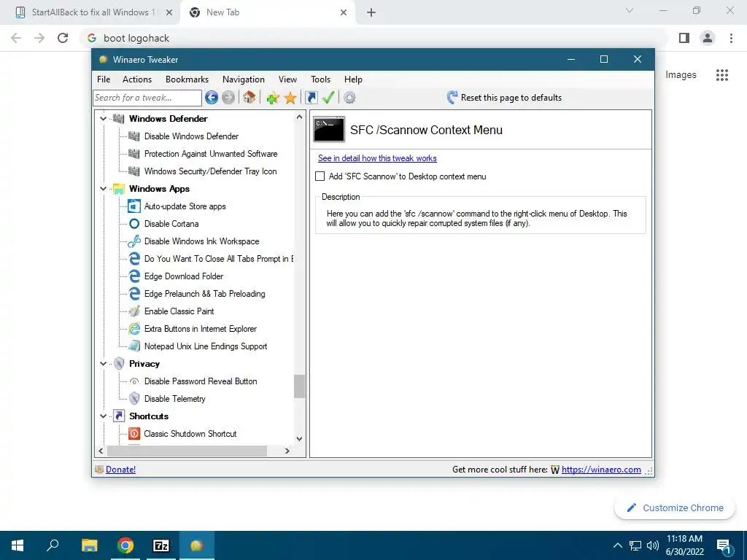747x560 pixels.
Task: Open Chrome three-dot menu
Action: [731, 38]
